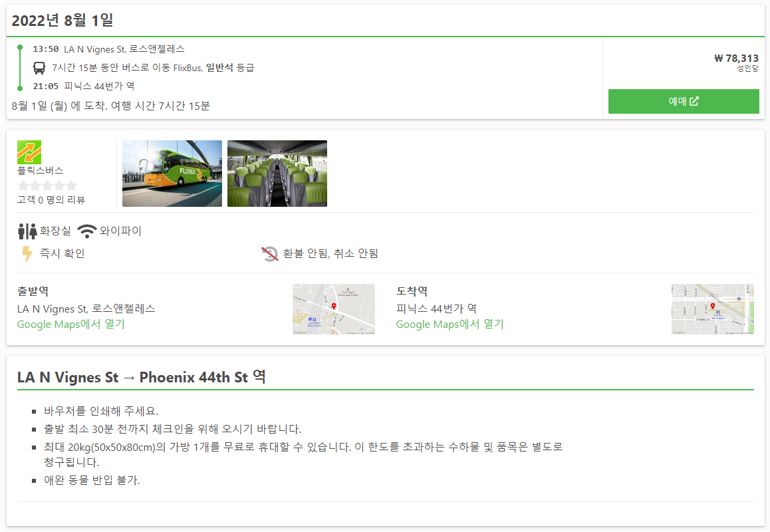
Task: Click the star rating under 플릭스버스
Action: coord(47,186)
